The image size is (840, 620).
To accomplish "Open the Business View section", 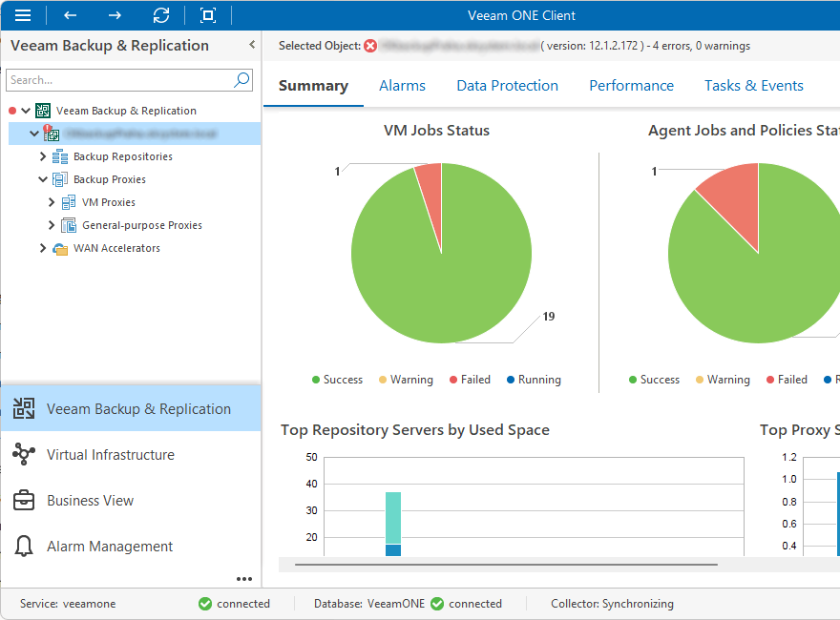I will [92, 500].
